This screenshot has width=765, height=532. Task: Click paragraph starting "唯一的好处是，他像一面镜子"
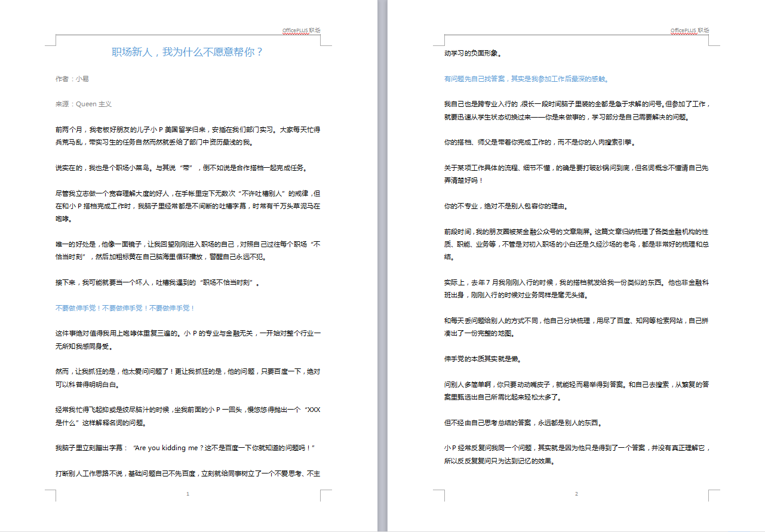(x=188, y=251)
